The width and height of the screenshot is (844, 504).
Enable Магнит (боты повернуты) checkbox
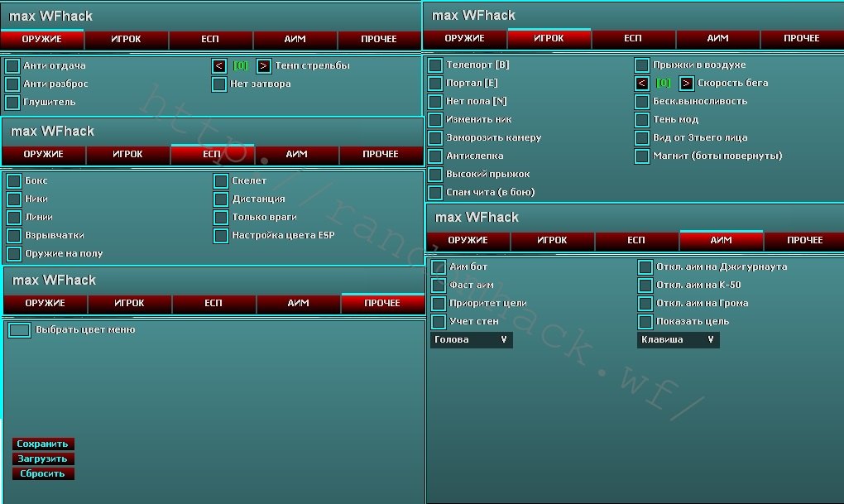click(x=641, y=156)
